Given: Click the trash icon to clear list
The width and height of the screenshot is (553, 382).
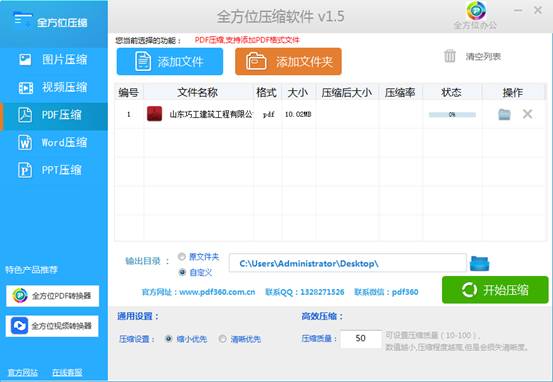Looking at the screenshot, I should point(450,56).
